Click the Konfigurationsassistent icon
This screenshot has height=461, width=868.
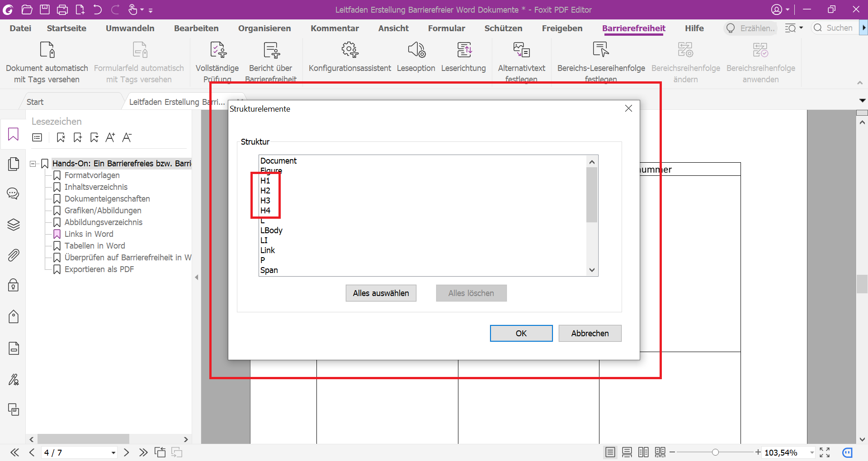349,50
